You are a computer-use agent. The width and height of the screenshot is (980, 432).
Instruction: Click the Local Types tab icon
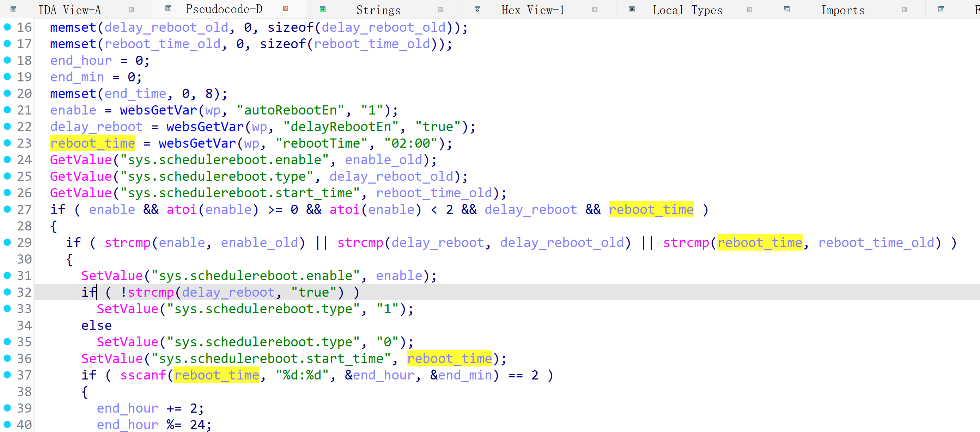point(632,10)
